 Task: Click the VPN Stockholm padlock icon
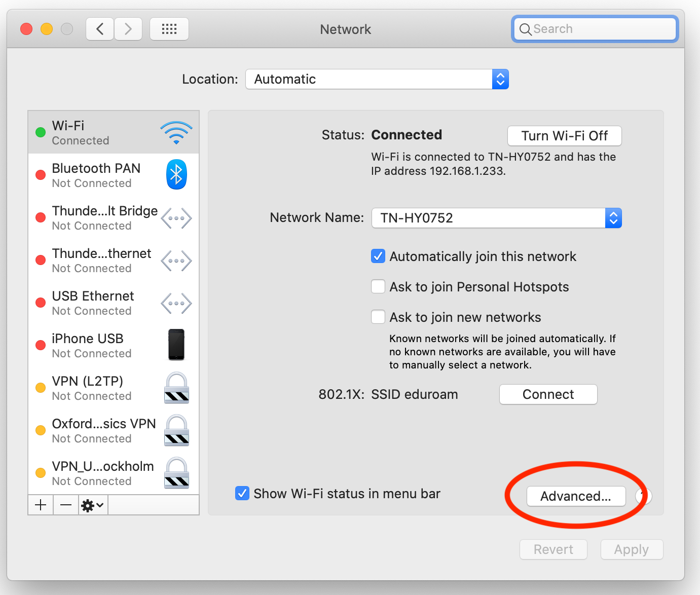coord(176,473)
